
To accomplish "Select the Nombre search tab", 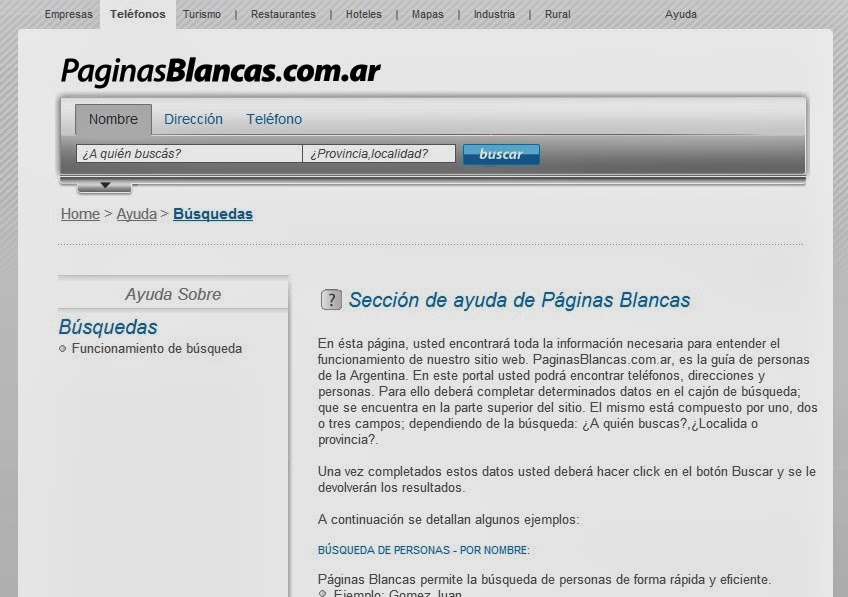I will coord(113,119).
